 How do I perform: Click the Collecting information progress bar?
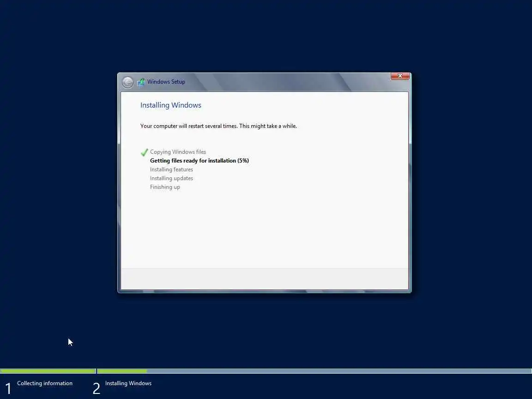48,371
